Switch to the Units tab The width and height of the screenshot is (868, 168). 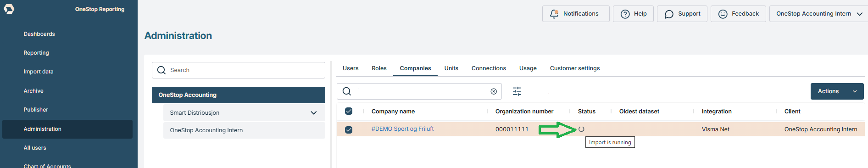pyautogui.click(x=451, y=68)
